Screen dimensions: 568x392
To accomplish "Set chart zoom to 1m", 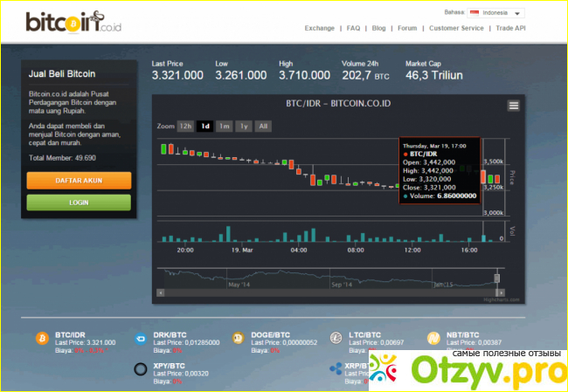I will 225,126.
